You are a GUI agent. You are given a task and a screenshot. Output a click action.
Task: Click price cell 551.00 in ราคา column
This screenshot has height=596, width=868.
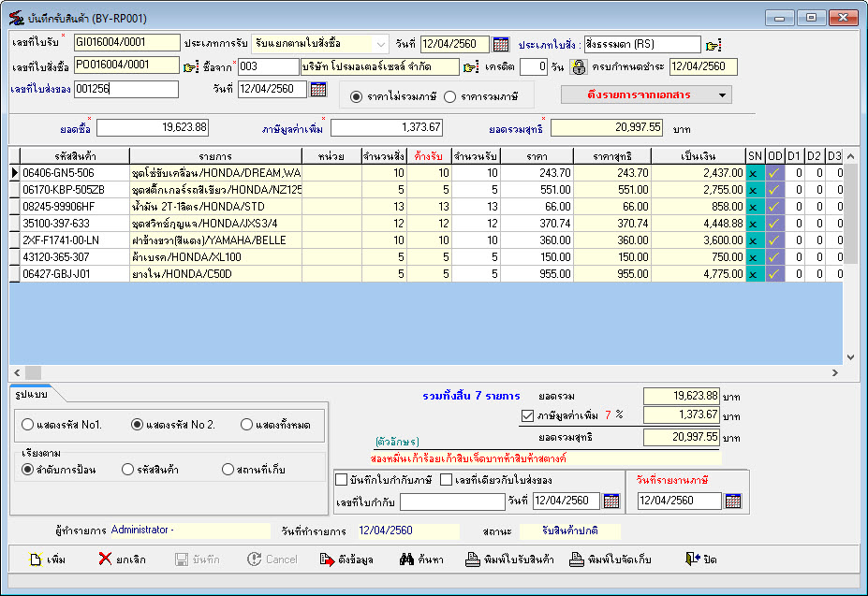pyautogui.click(x=537, y=190)
